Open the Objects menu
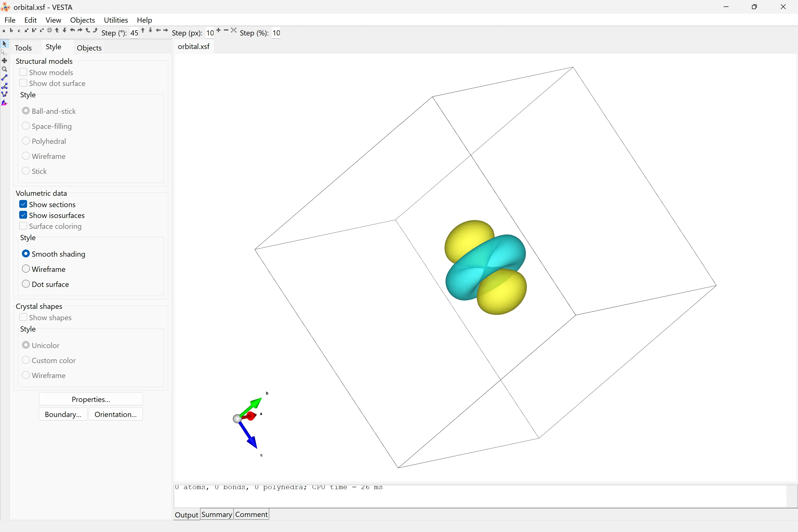The width and height of the screenshot is (798, 532). pyautogui.click(x=83, y=20)
